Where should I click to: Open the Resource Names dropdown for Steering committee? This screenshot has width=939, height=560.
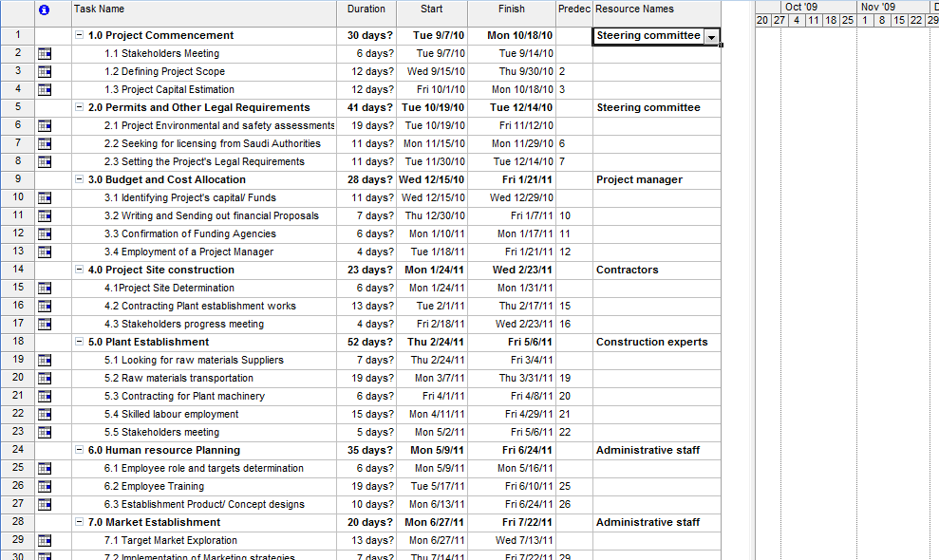point(711,36)
